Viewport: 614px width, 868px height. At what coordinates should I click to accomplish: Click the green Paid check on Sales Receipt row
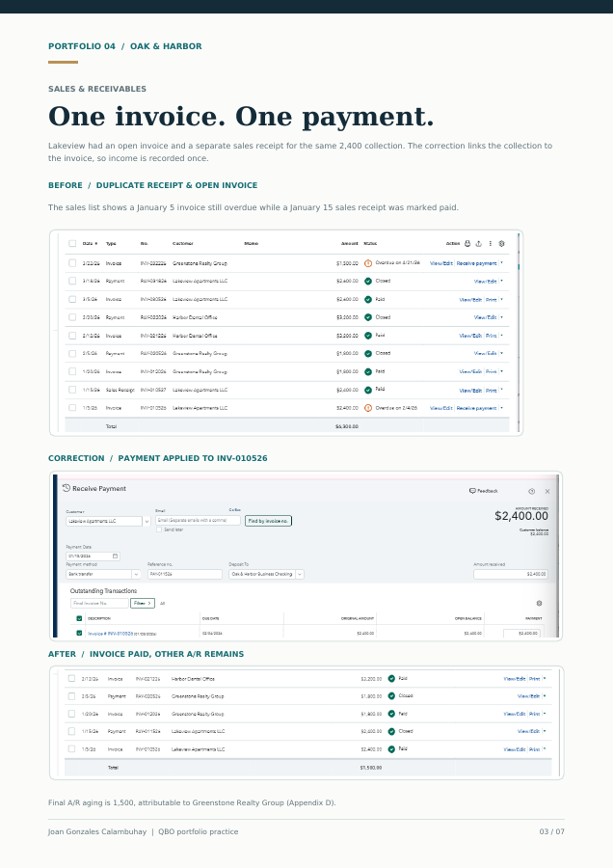tap(368, 390)
